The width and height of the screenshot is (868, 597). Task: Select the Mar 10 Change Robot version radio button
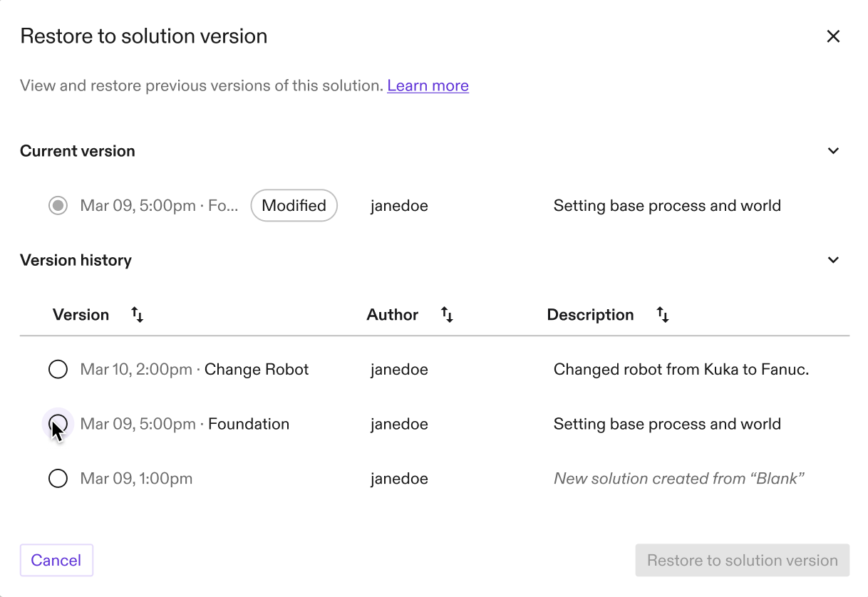tap(58, 369)
